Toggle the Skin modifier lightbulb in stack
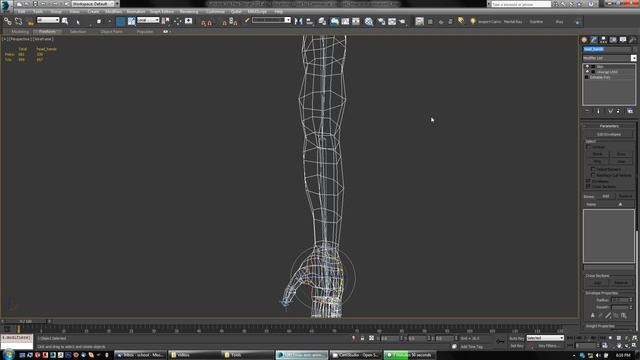This screenshot has height=360, width=640. (x=587, y=67)
